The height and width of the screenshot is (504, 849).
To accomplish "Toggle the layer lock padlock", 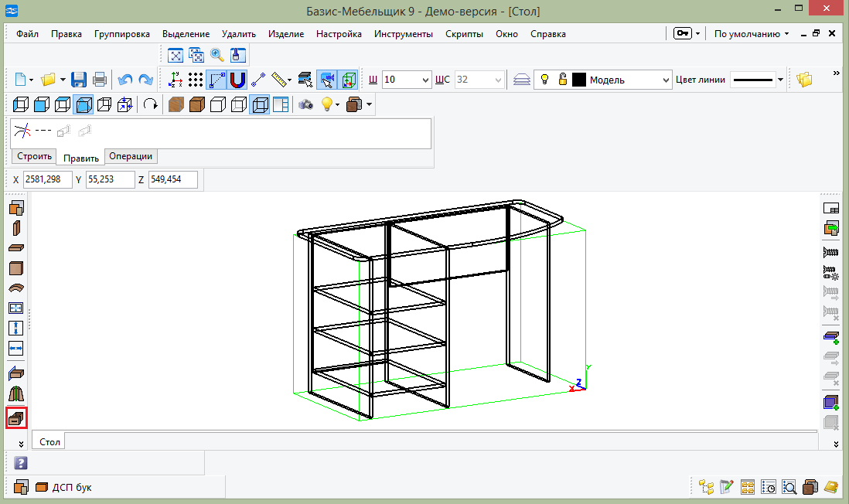I will pos(563,80).
